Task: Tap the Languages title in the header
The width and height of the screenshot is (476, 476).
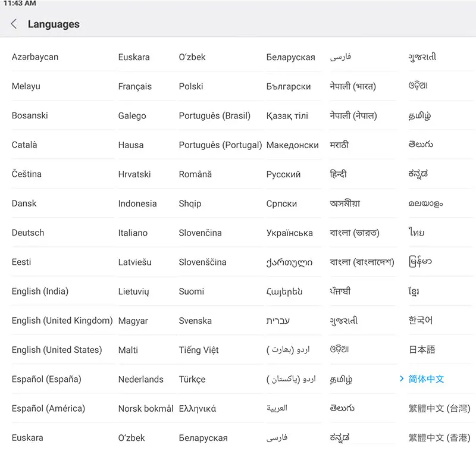Action: (x=54, y=24)
